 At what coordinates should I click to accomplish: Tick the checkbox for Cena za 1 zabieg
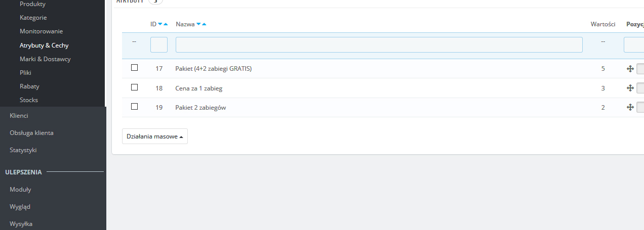pos(134,87)
